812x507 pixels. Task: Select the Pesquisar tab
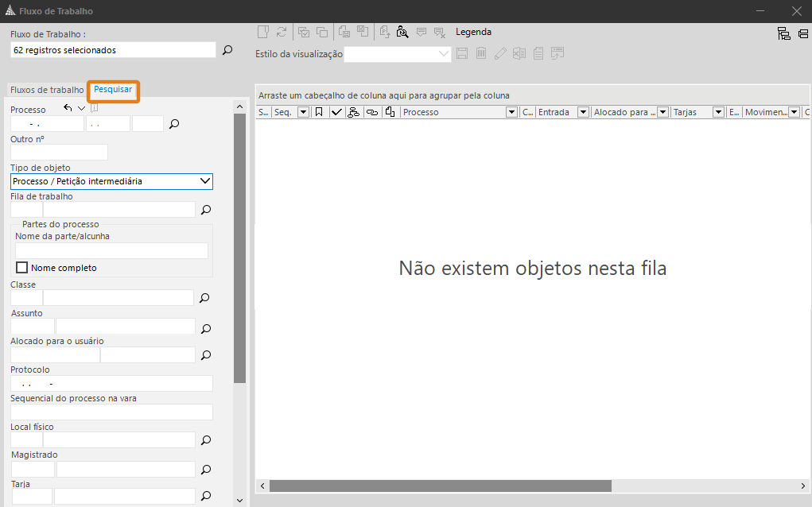(113, 90)
